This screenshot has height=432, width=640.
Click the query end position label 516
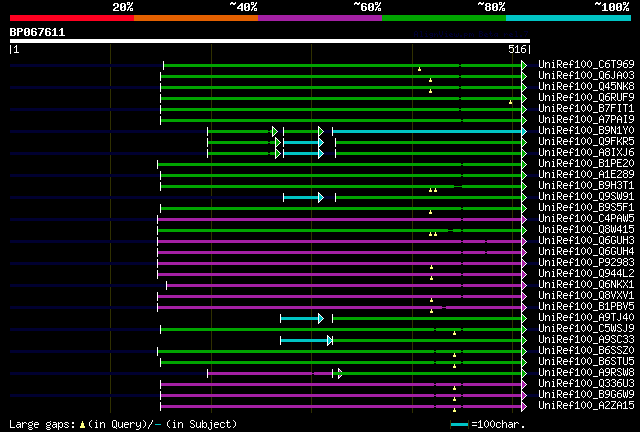click(x=517, y=49)
